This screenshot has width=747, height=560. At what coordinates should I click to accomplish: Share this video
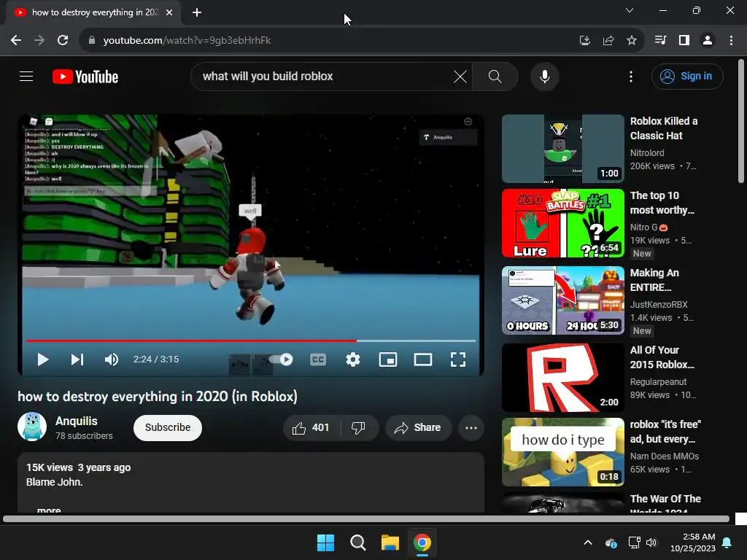[417, 427]
